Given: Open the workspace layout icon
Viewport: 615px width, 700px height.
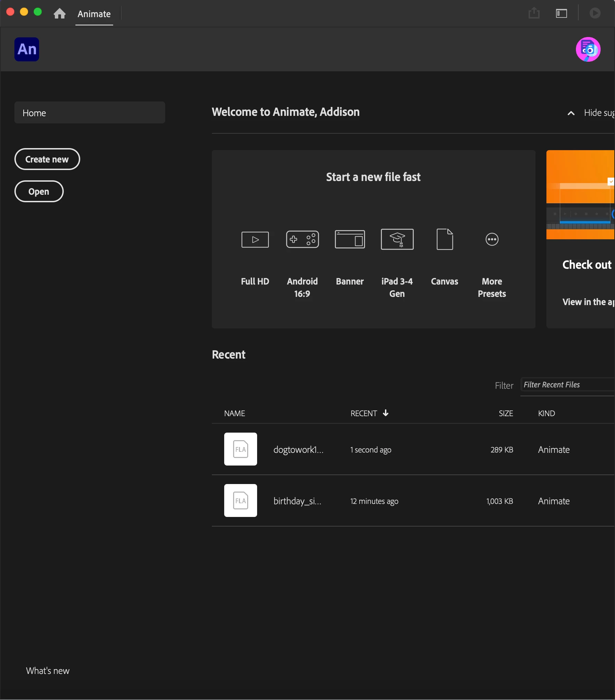Looking at the screenshot, I should point(561,13).
